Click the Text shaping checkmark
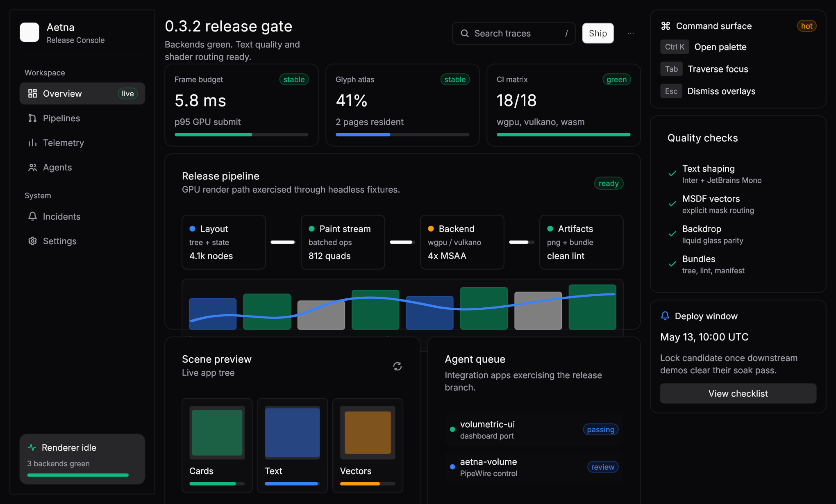This screenshot has width=836, height=504. (x=672, y=174)
